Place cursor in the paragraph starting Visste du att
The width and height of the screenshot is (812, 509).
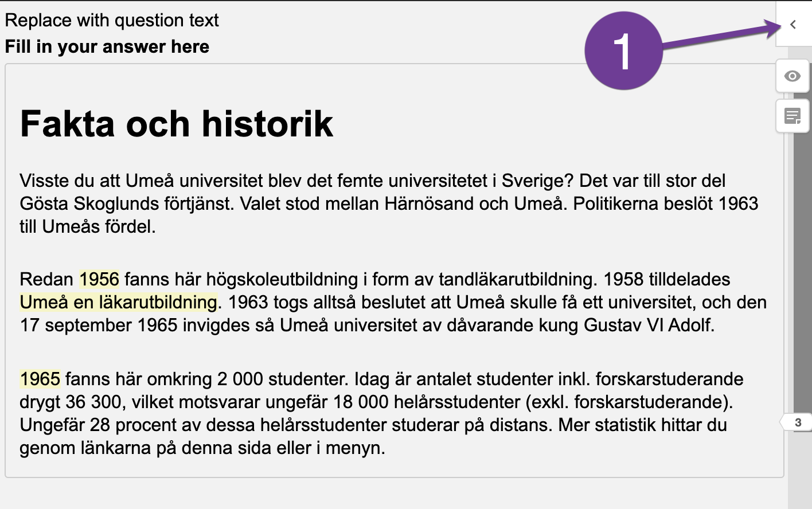click(x=390, y=203)
